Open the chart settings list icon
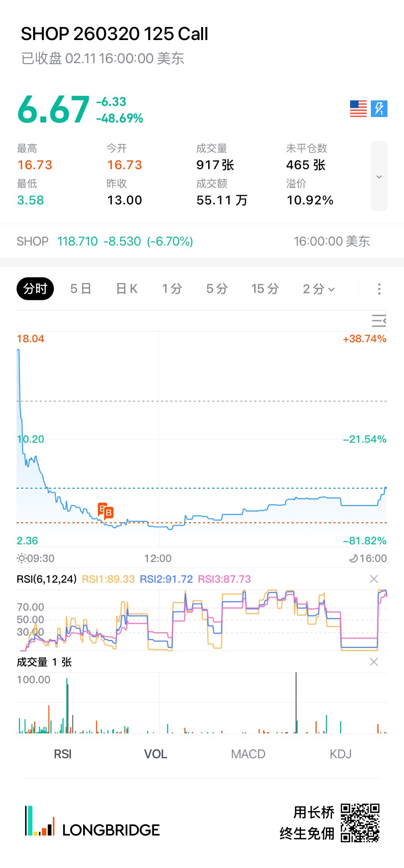The height and width of the screenshot is (868, 404). [379, 321]
